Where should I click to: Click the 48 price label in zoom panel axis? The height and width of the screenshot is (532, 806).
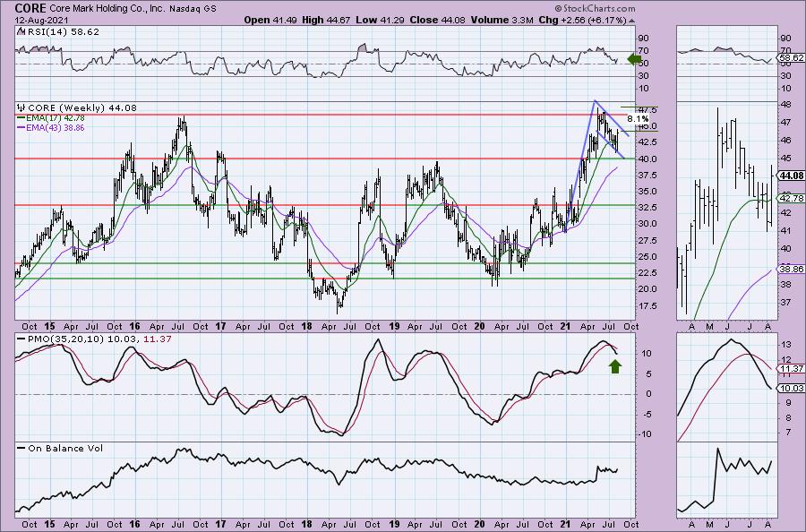point(785,105)
